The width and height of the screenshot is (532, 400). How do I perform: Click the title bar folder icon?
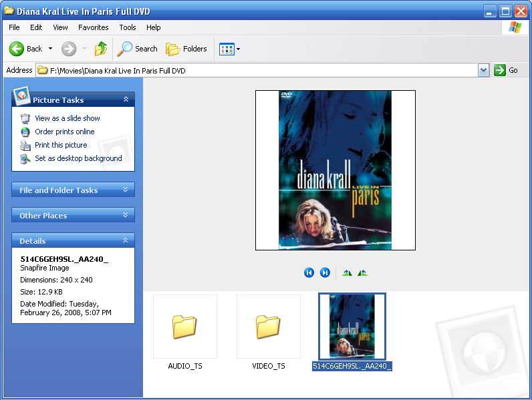tap(9, 11)
